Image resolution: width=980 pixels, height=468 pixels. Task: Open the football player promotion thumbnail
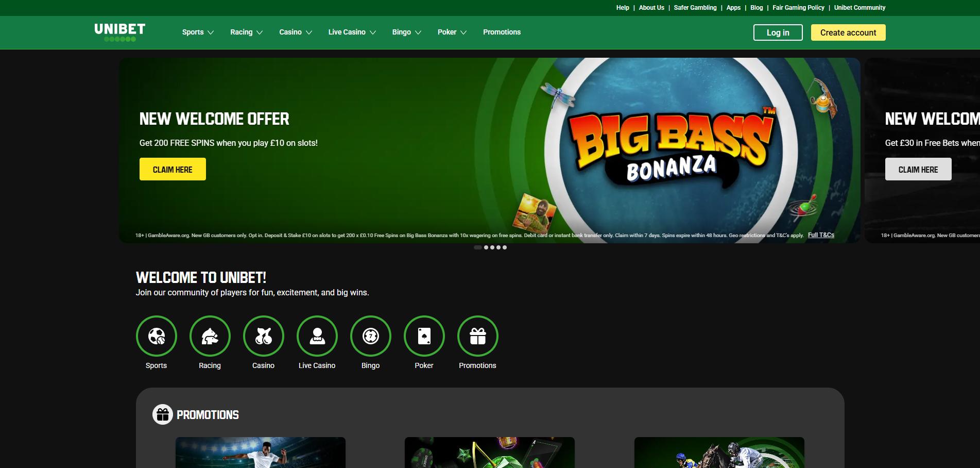pyautogui.click(x=261, y=453)
